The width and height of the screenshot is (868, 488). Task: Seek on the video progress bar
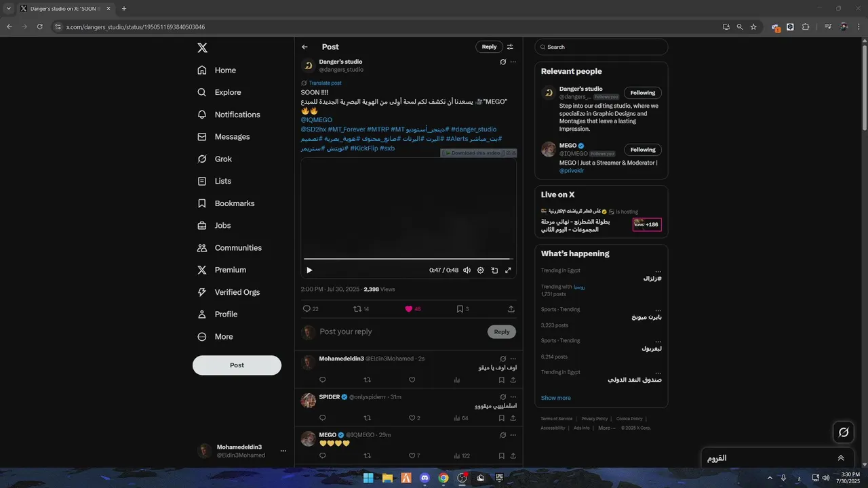(x=408, y=259)
